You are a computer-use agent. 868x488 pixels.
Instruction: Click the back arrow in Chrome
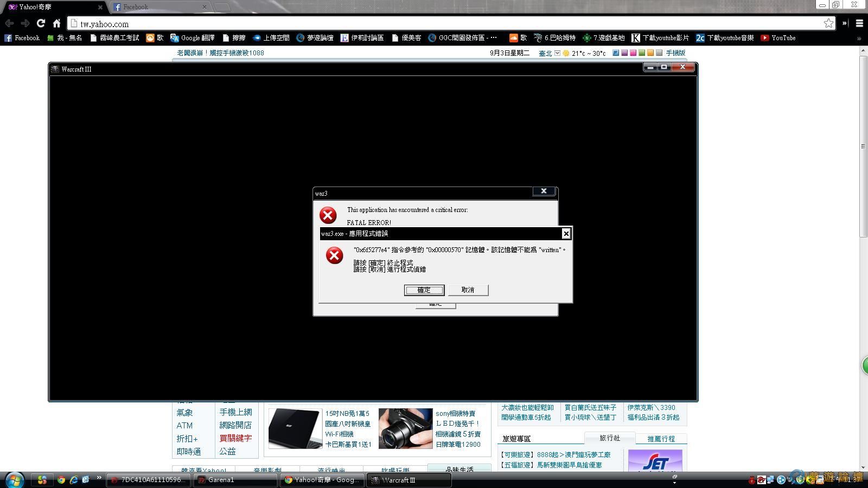point(9,23)
